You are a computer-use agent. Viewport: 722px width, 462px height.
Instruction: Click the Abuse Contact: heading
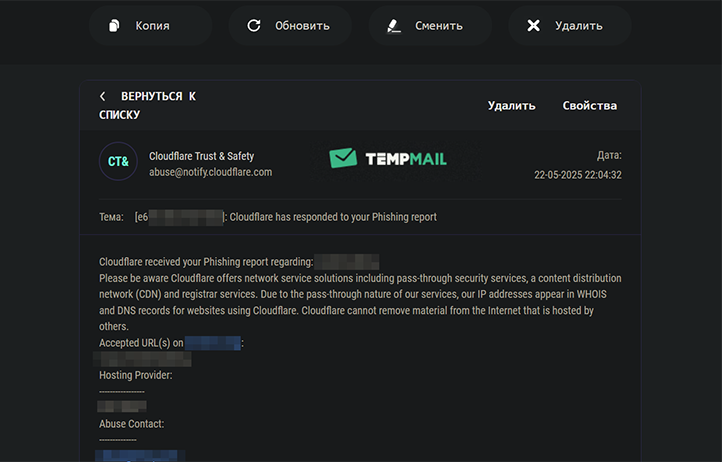coord(131,424)
